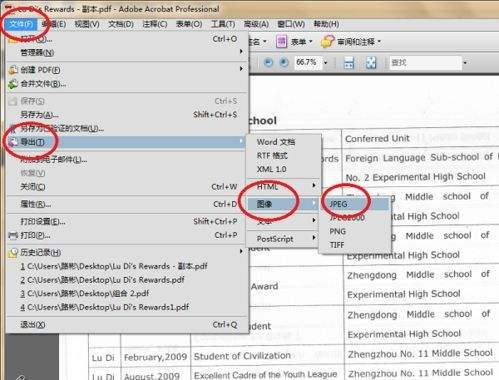
Task: Click the 查找 search input field
Action: (425, 62)
